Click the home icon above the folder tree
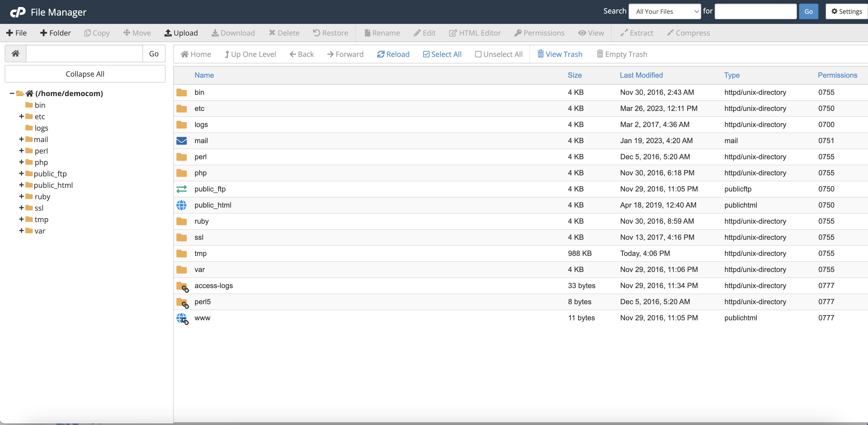Screen dimensions: 868x425 click(x=15, y=53)
